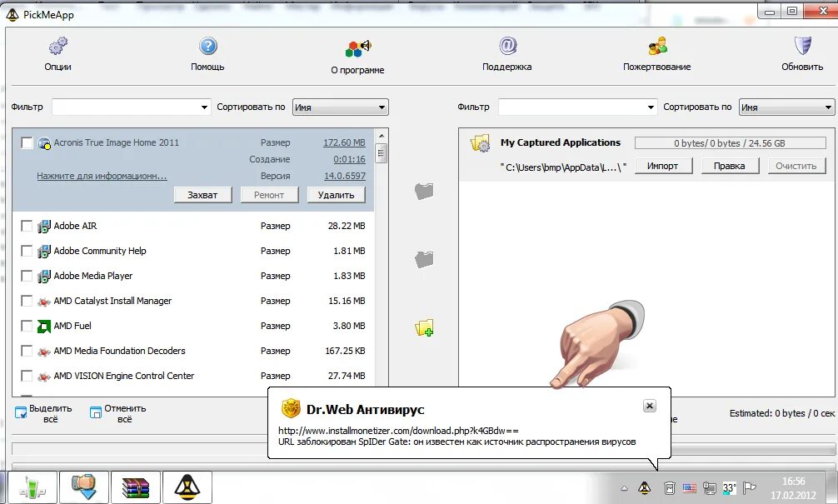
Task: Check AMD VISION Engine Control Center checkbox
Action: pyautogui.click(x=27, y=376)
